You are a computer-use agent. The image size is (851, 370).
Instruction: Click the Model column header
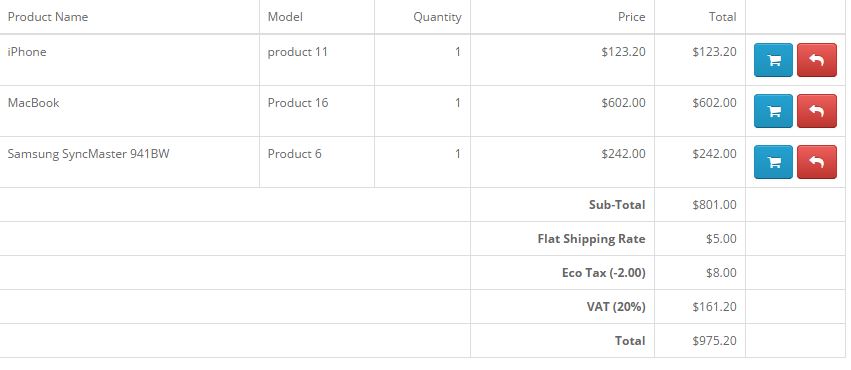285,17
